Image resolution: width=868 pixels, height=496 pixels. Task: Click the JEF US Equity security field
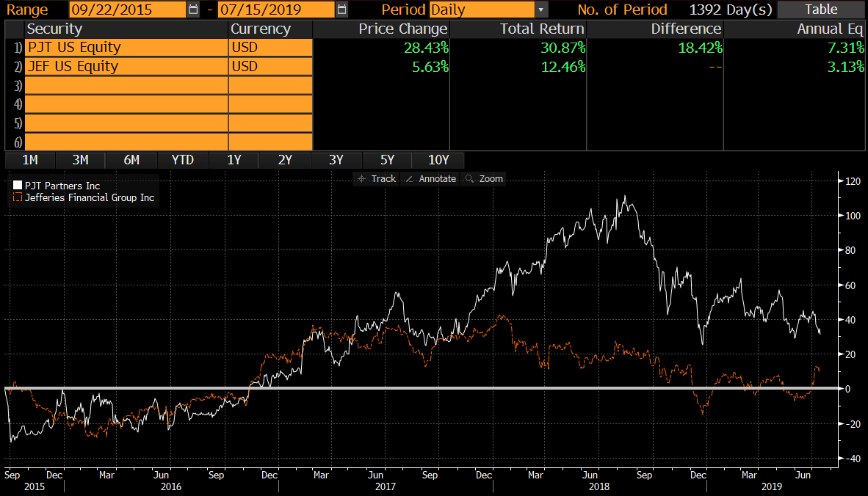point(127,66)
